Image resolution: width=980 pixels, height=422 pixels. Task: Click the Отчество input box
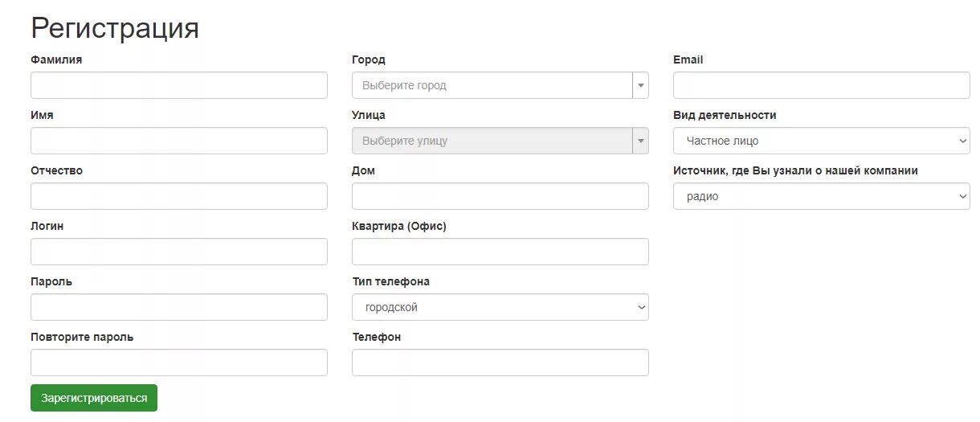click(178, 196)
